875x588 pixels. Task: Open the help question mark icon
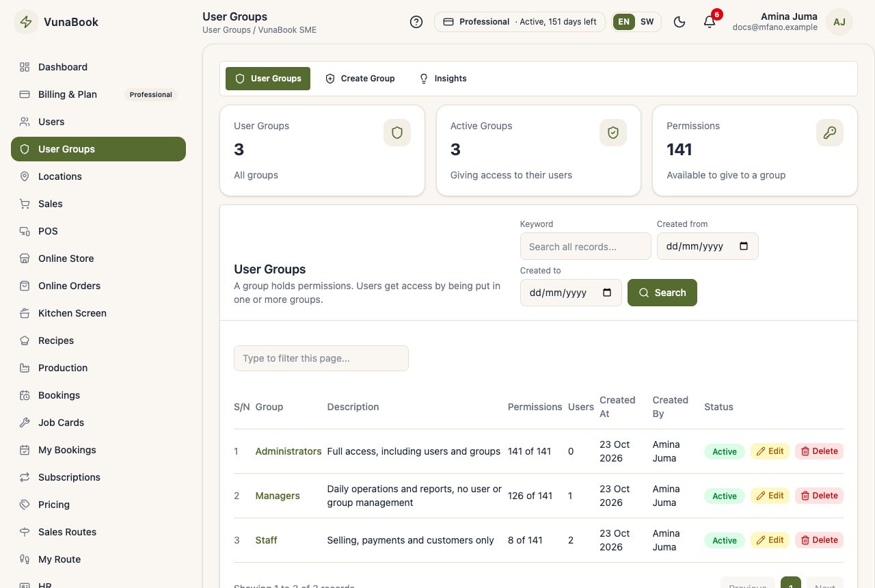416,22
